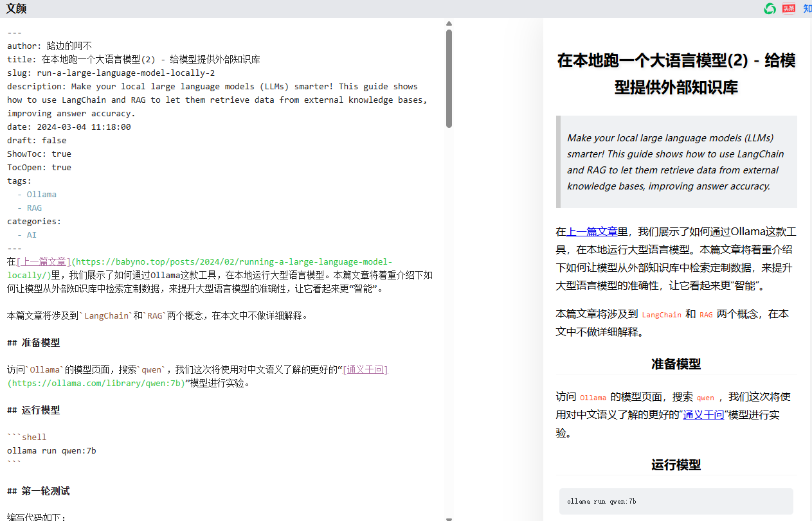The image size is (812, 521).
Task: Click the green WeChat publish icon
Action: (770, 8)
